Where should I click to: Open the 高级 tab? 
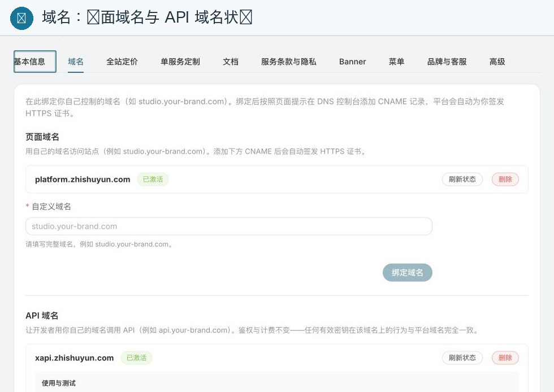point(497,62)
